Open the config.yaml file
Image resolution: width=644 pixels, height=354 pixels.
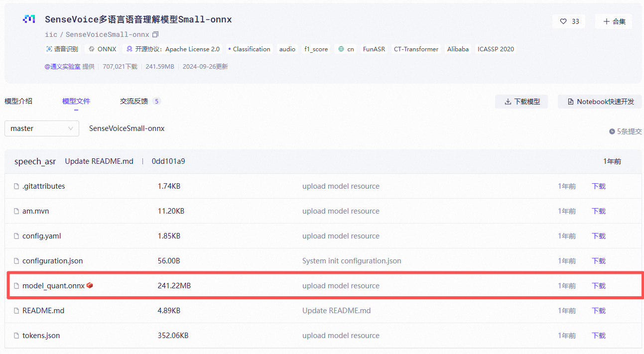click(42, 236)
